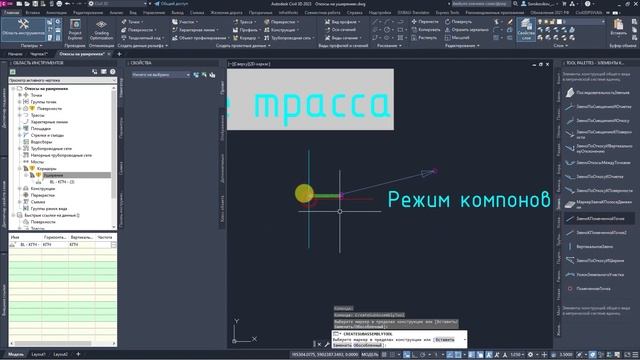This screenshot has height=360, width=640.
Task: Click the customization menu icon in status bar
Action: coord(635,355)
